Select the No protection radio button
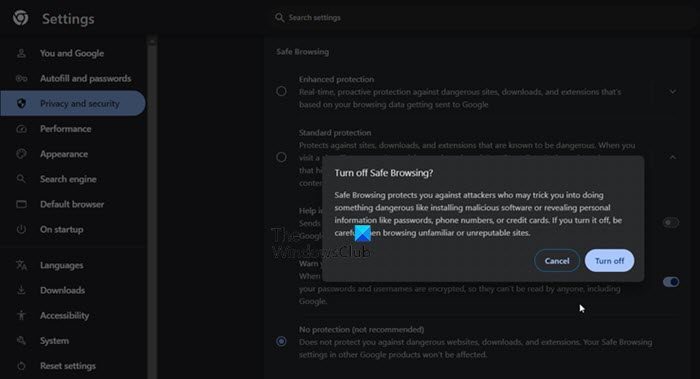 coord(281,342)
